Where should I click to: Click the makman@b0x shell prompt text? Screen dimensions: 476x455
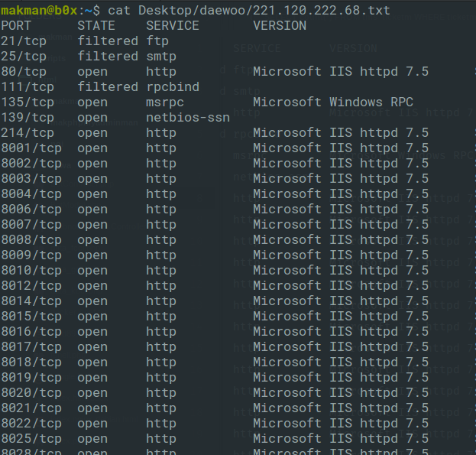[x=40, y=10]
